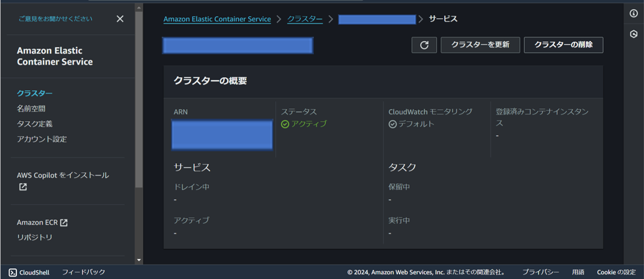Viewport: 644px width, 279px height.
Task: Click クラスターを更新 button
Action: [x=480, y=45]
